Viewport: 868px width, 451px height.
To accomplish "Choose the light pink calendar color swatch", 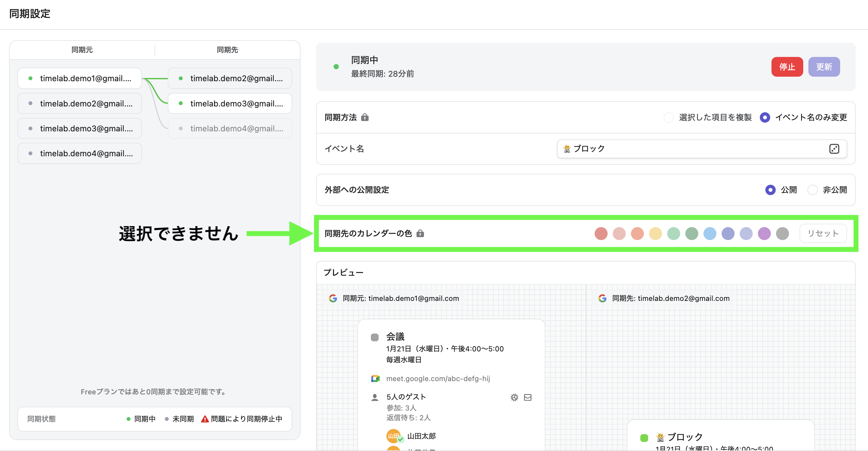I will pyautogui.click(x=619, y=233).
